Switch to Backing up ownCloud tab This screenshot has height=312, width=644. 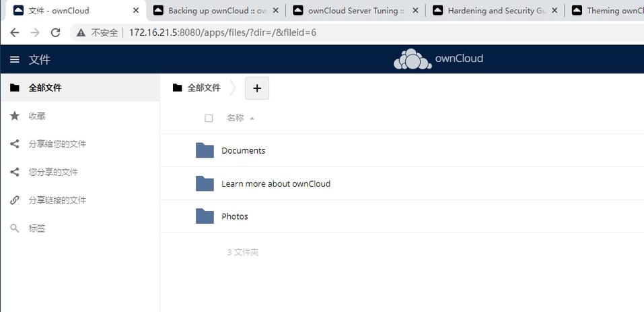pyautogui.click(x=217, y=10)
